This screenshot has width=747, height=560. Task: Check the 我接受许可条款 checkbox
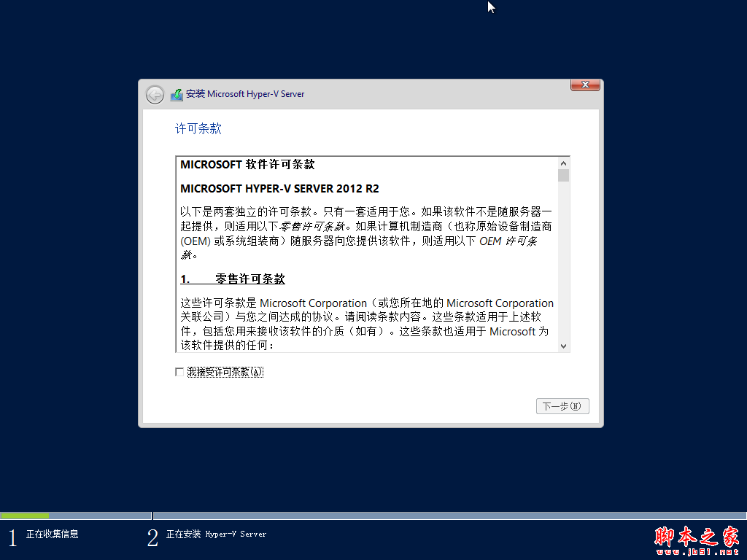click(179, 372)
